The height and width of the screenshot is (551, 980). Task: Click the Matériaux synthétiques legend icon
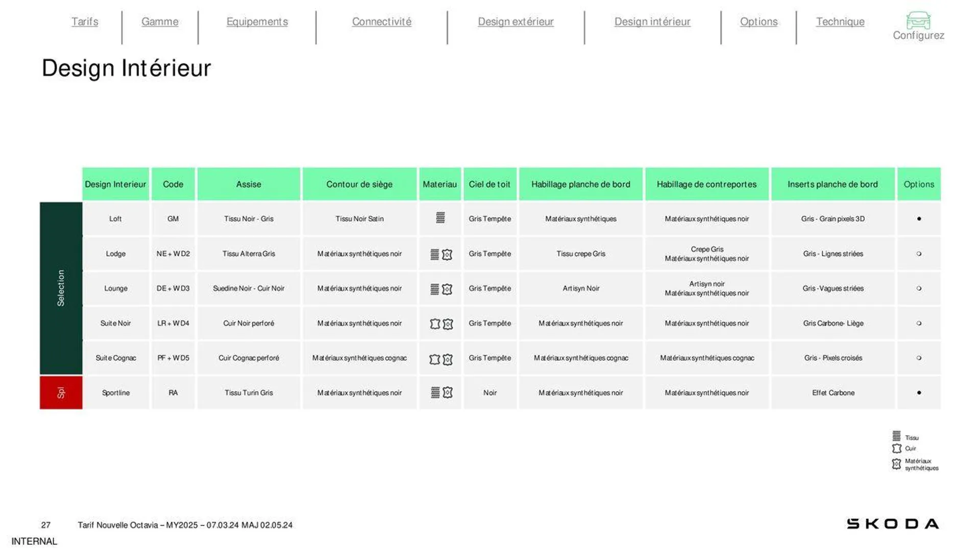(x=896, y=464)
